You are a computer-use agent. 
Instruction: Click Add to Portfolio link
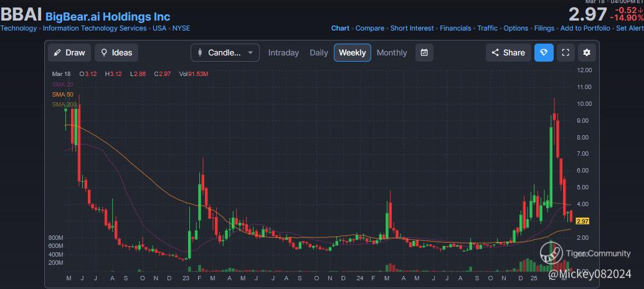click(585, 28)
